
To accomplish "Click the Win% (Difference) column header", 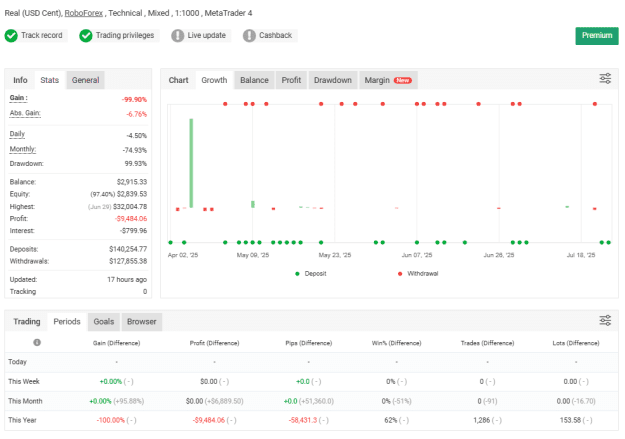I will coord(397,343).
